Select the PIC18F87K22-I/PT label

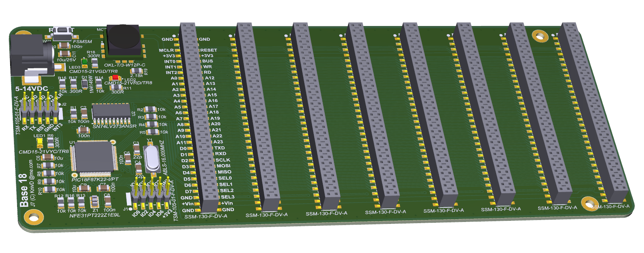[95, 180]
